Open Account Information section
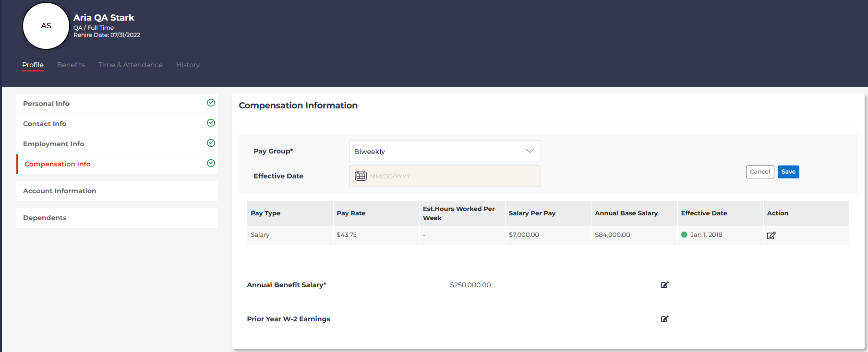868x352 pixels. pos(60,191)
